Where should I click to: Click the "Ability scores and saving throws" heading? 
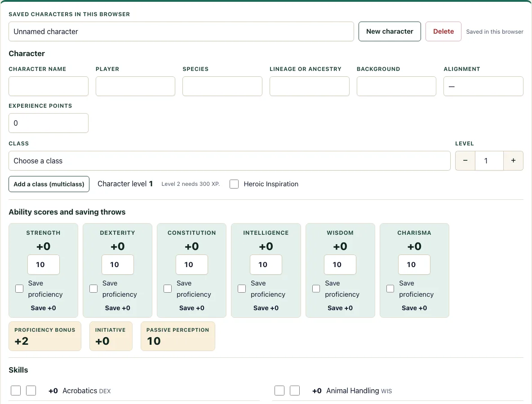(67, 212)
